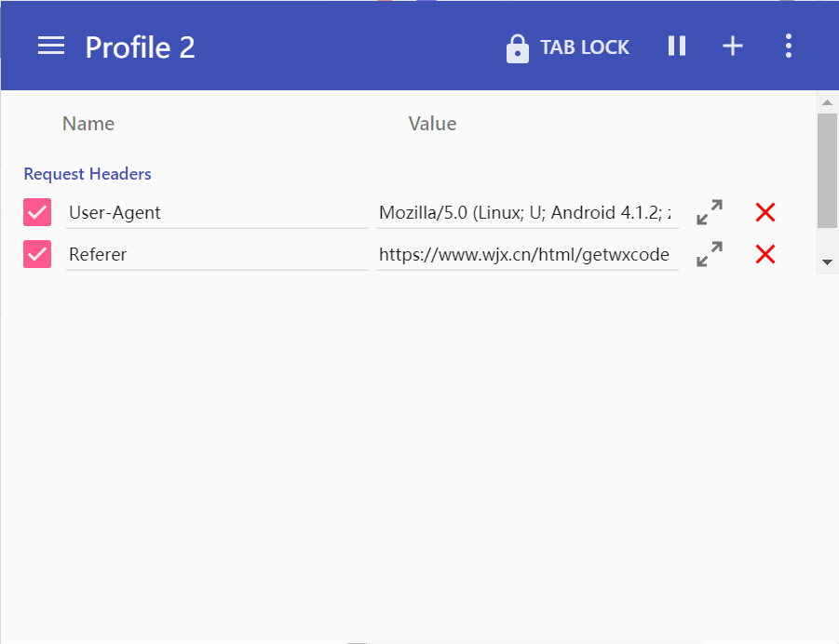
Task: Click the Profile 2 title
Action: 140,47
